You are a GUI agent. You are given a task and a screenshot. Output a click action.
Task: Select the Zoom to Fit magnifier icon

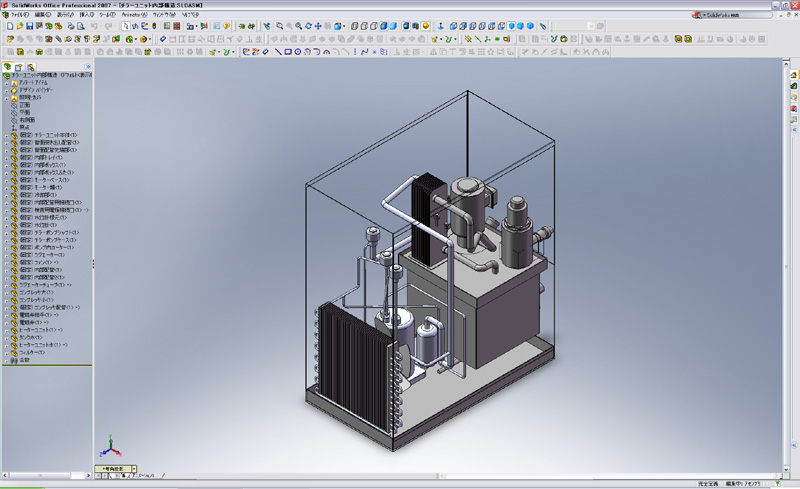click(280, 26)
